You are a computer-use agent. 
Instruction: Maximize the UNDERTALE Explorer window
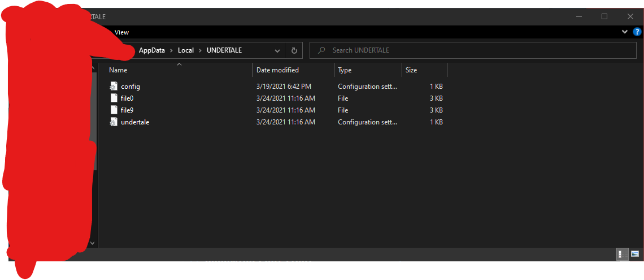[604, 16]
